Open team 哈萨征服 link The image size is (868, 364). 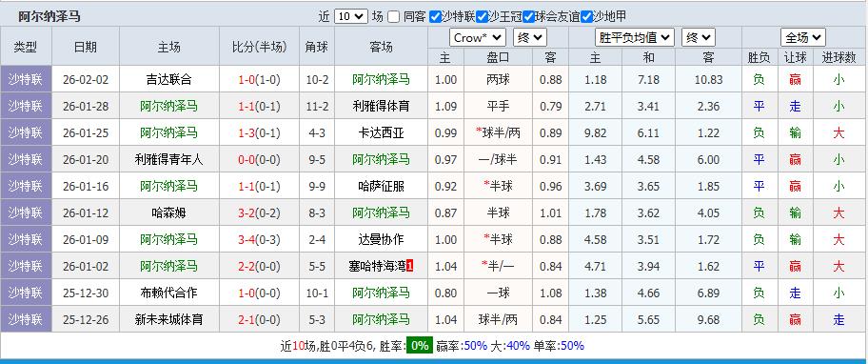pyautogui.click(x=381, y=186)
